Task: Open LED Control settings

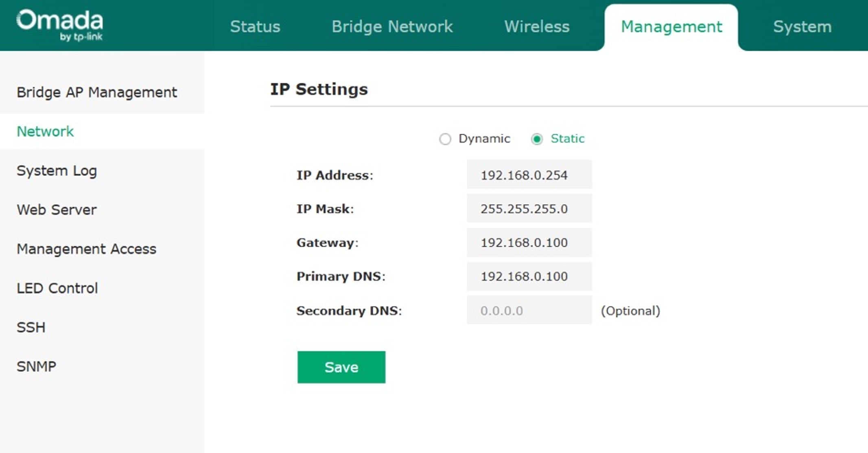Action: click(57, 288)
